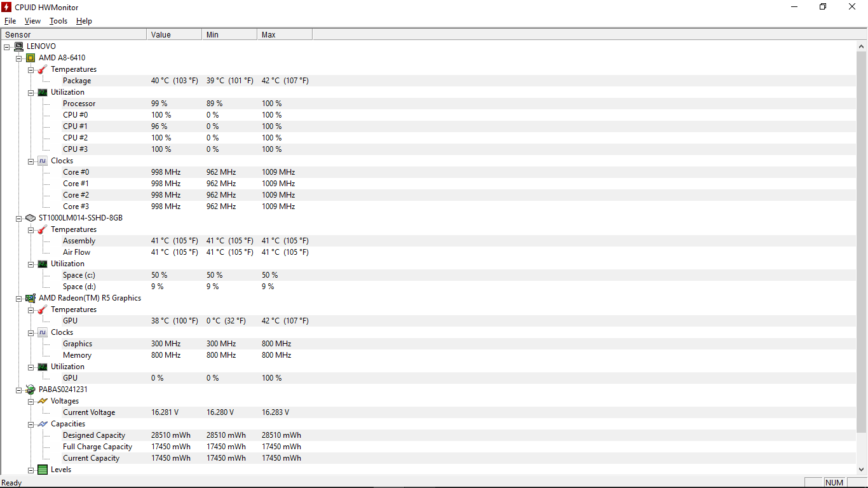Click the AMD A8-6410 processor chip icon
The height and width of the screenshot is (488, 868).
coord(31,58)
